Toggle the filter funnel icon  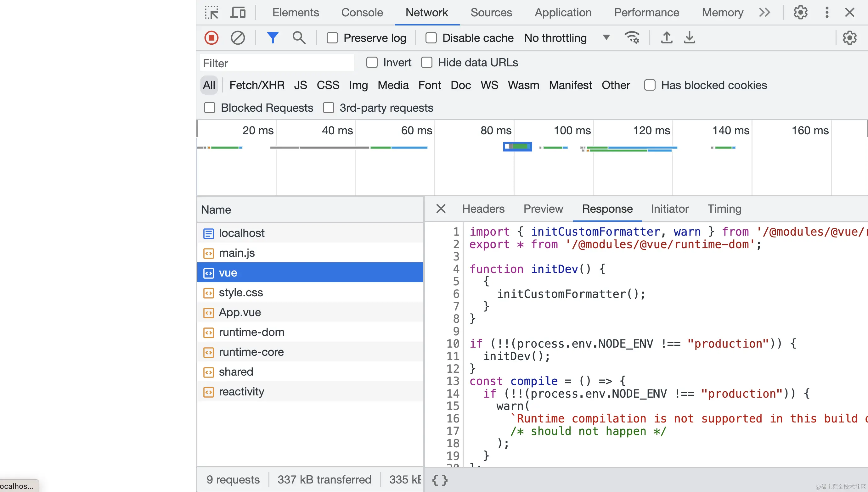[x=273, y=38]
